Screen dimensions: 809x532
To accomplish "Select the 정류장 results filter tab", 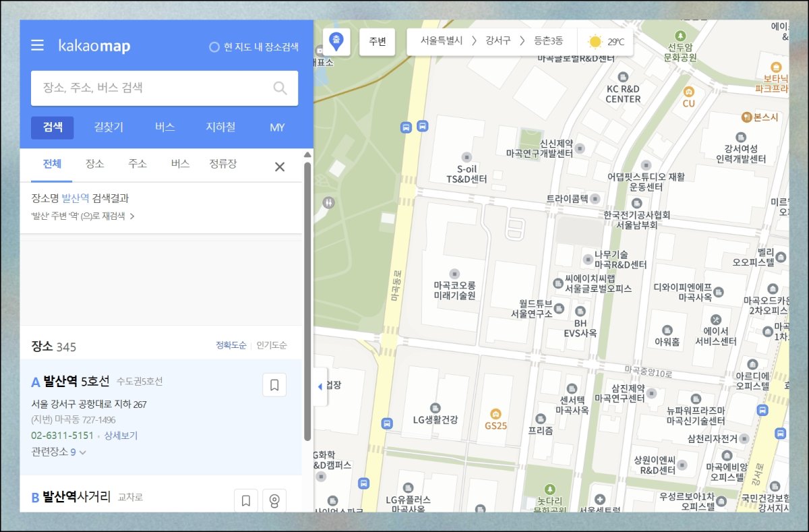I will click(x=223, y=164).
